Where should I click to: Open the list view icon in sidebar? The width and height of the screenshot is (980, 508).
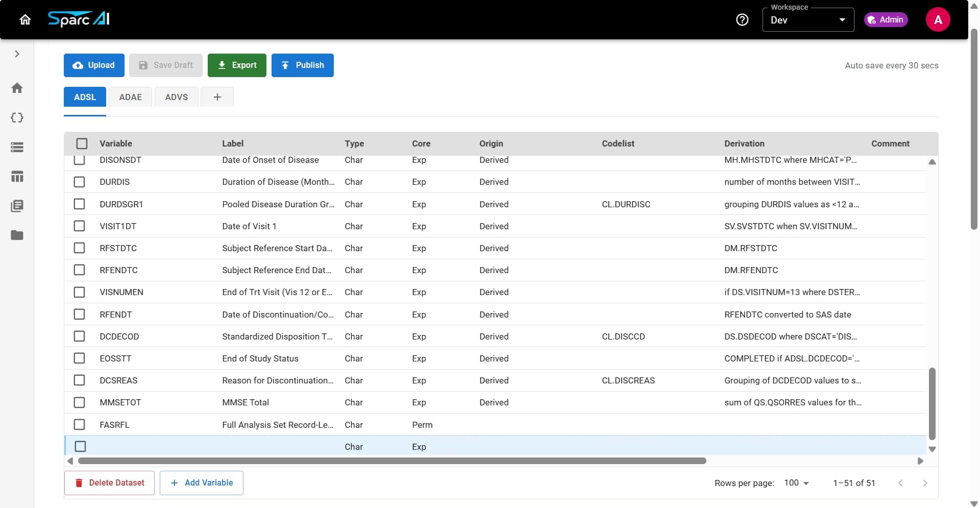pos(17,147)
